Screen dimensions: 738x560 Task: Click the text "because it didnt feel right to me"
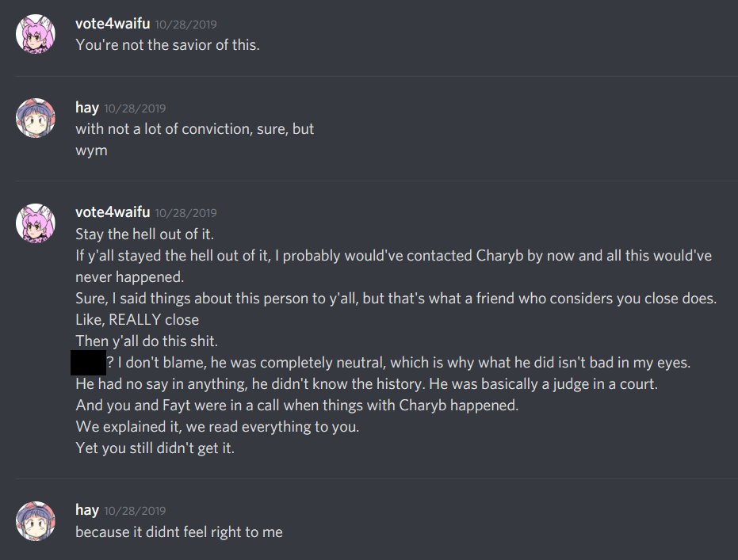point(179,532)
